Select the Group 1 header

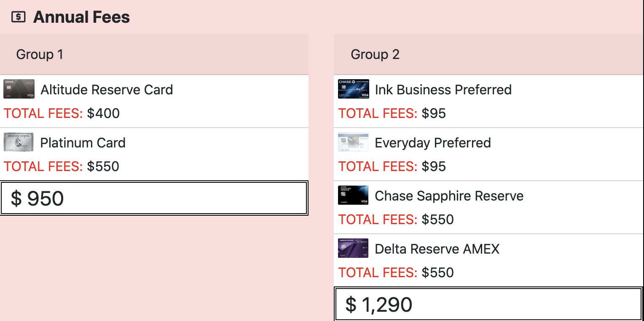click(154, 54)
